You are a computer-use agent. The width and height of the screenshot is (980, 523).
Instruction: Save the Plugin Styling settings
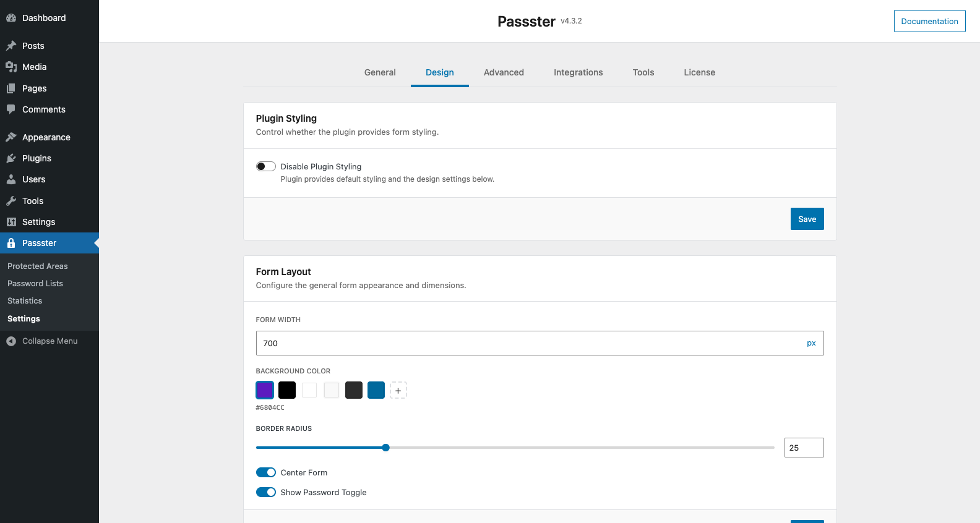pos(807,219)
